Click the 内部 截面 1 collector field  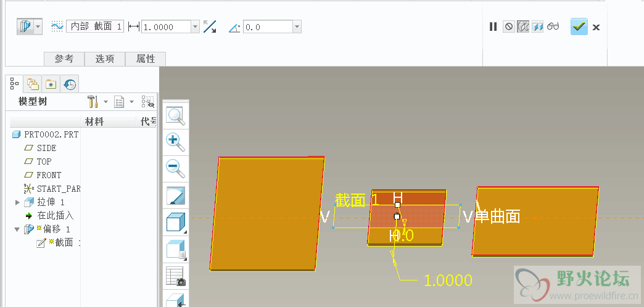point(95,27)
